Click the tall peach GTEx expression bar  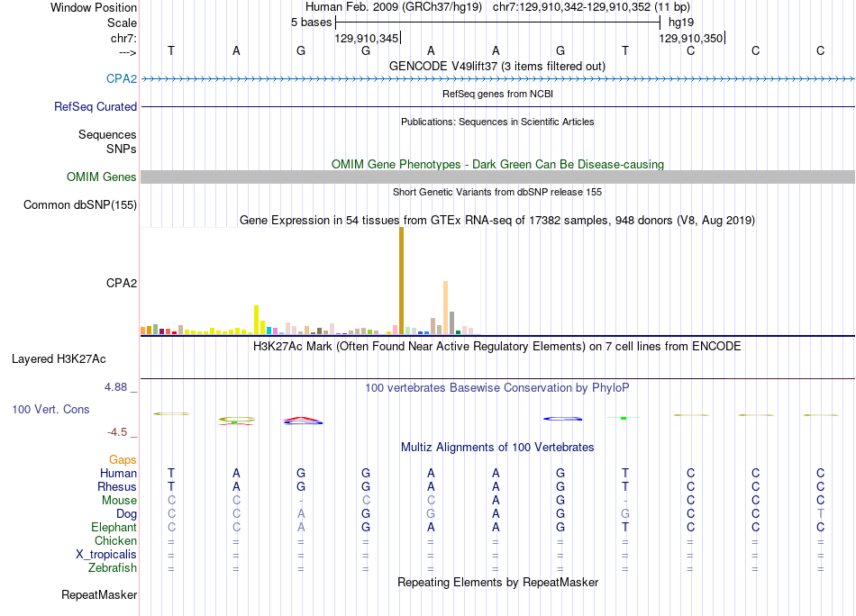445,307
